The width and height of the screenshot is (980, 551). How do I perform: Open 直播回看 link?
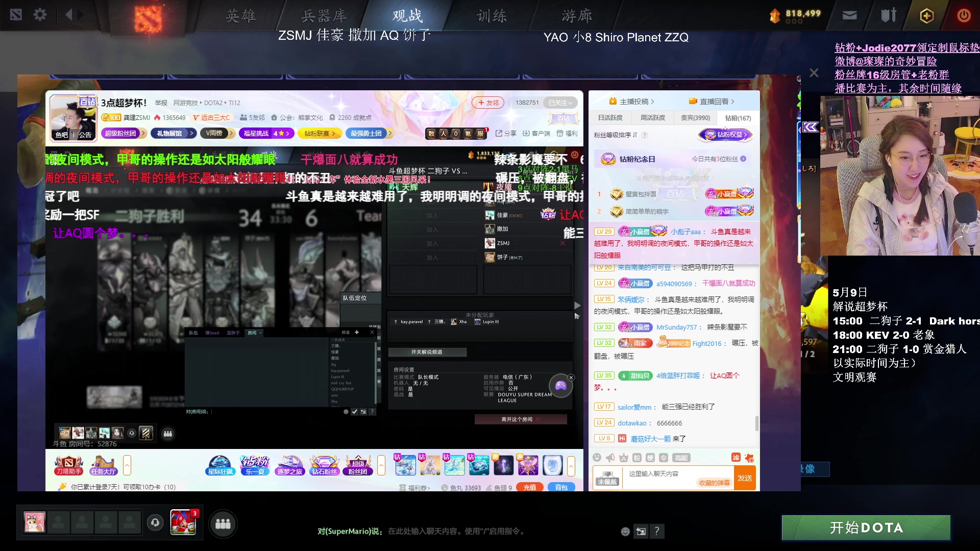(712, 102)
